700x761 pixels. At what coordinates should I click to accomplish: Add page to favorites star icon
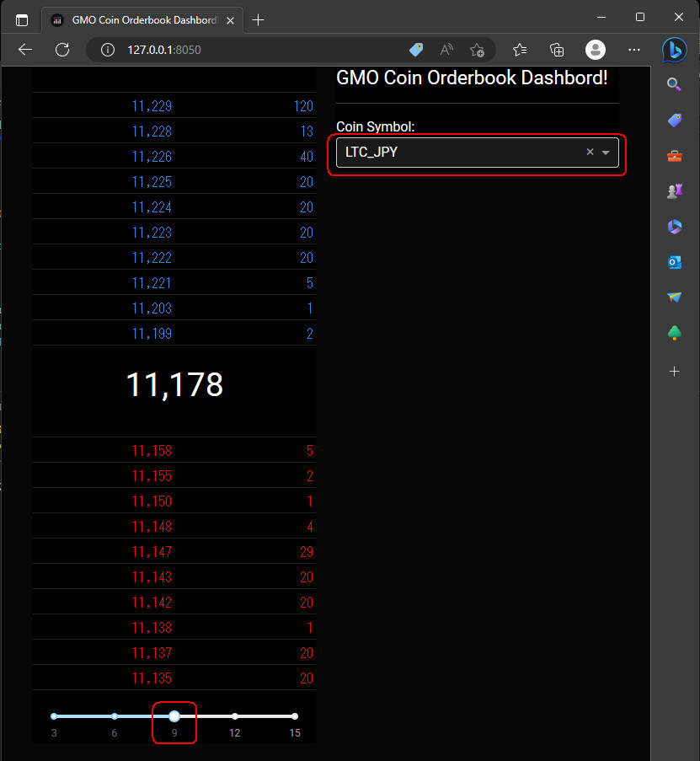pyautogui.click(x=477, y=50)
